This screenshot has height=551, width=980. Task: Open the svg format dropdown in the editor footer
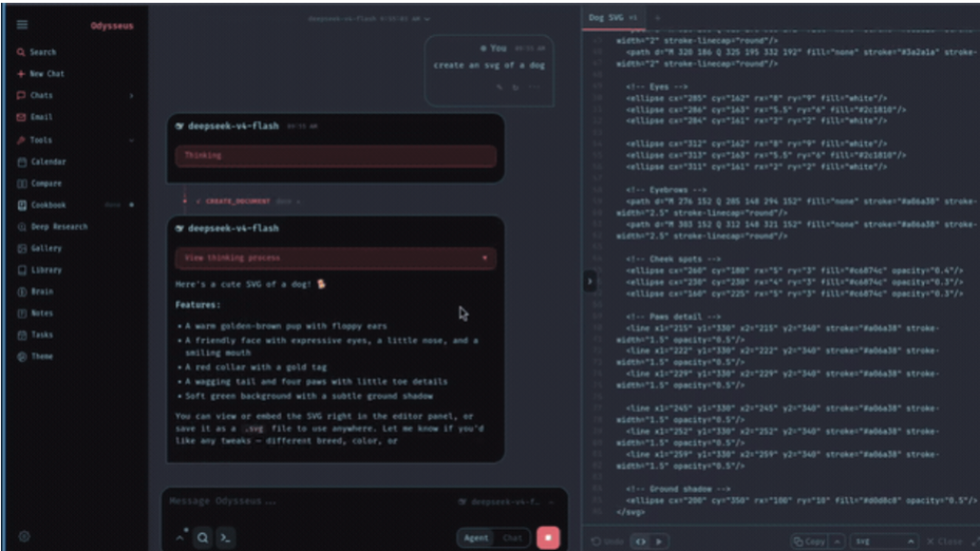pos(883,542)
